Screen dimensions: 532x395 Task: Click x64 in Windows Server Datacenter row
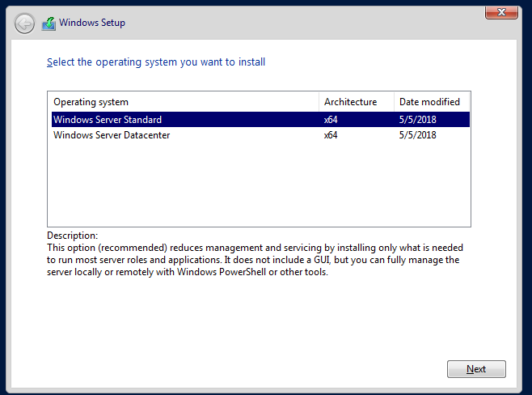pos(331,135)
